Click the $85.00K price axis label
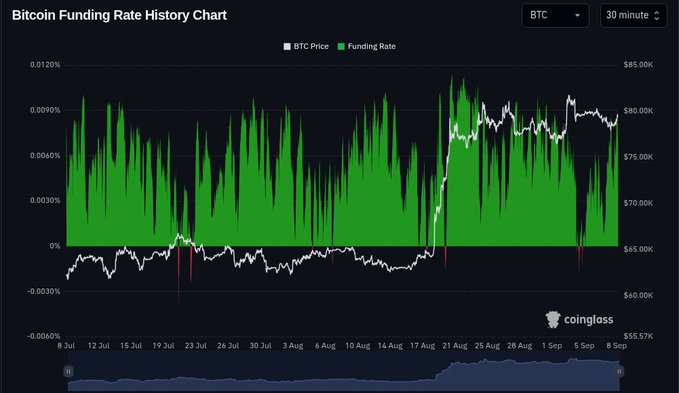Viewport: 679px width, 393px height. coord(638,65)
